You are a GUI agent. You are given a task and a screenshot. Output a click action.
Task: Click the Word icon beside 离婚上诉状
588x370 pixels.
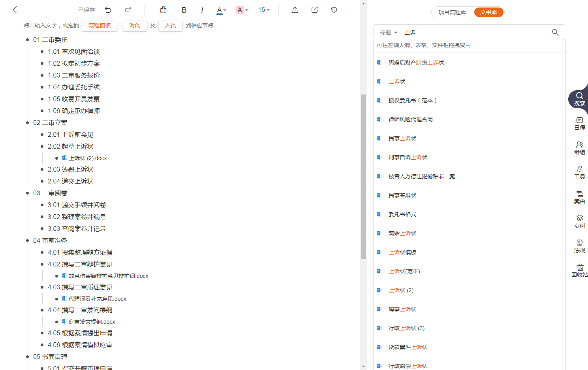point(379,233)
